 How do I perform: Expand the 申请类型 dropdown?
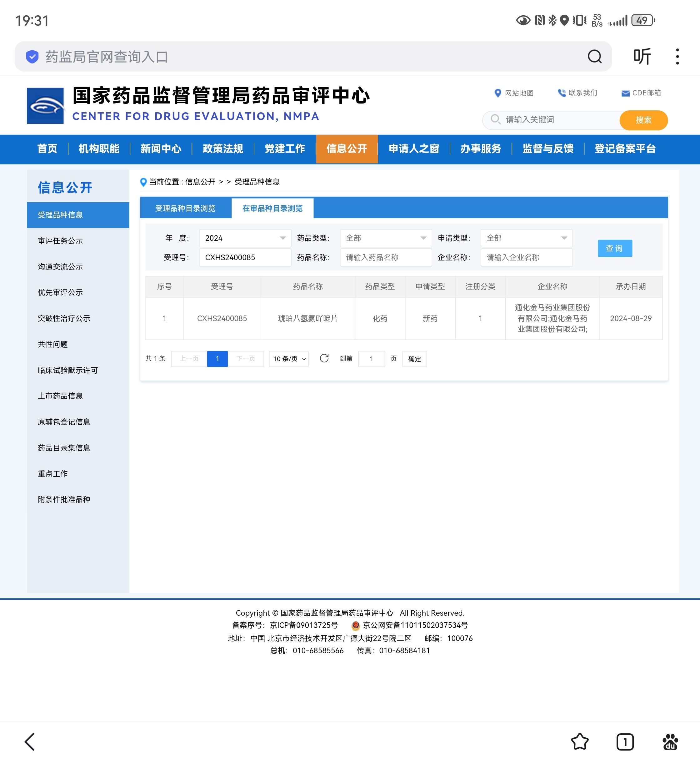click(x=526, y=238)
